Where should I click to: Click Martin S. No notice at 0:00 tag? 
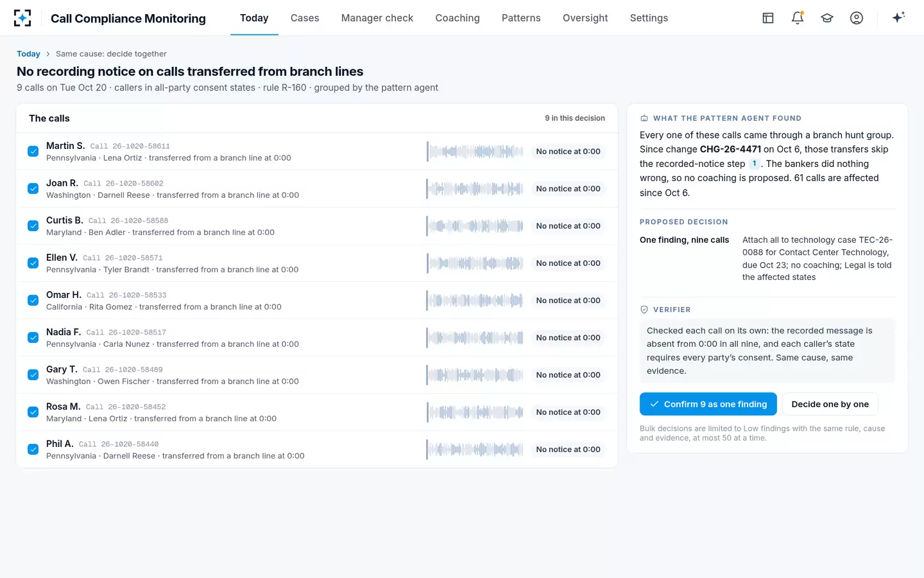click(x=569, y=152)
